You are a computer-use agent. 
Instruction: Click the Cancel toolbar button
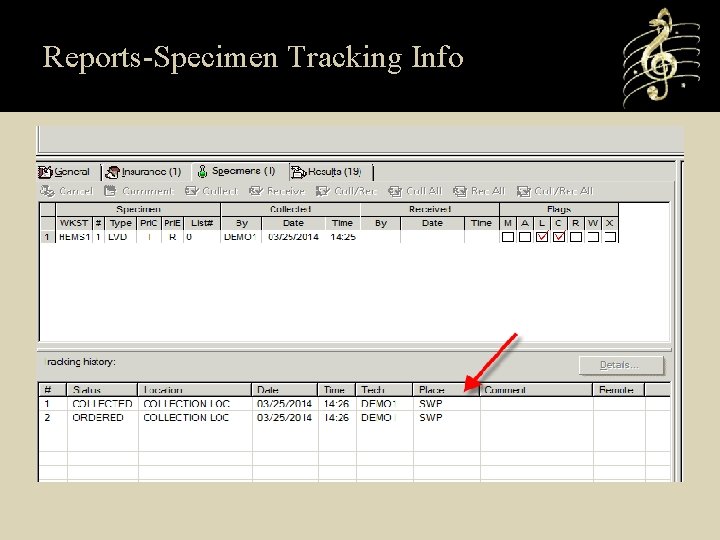[67, 191]
